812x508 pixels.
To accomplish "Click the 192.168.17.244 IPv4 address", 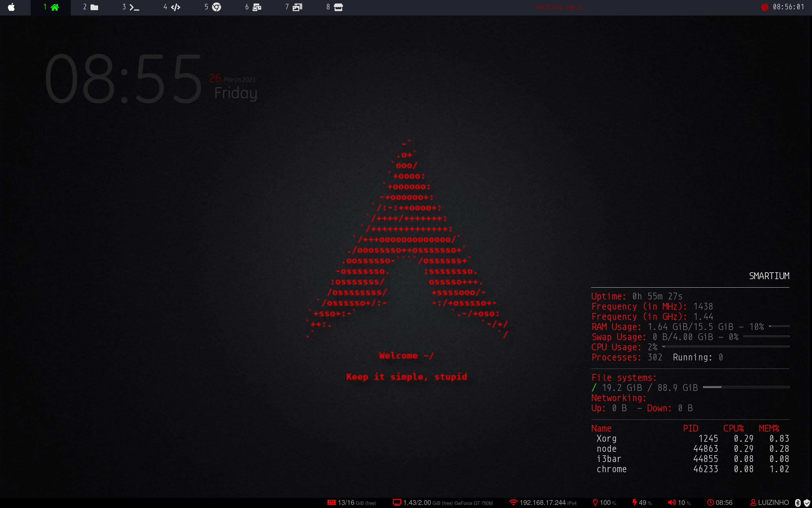I will (x=548, y=503).
